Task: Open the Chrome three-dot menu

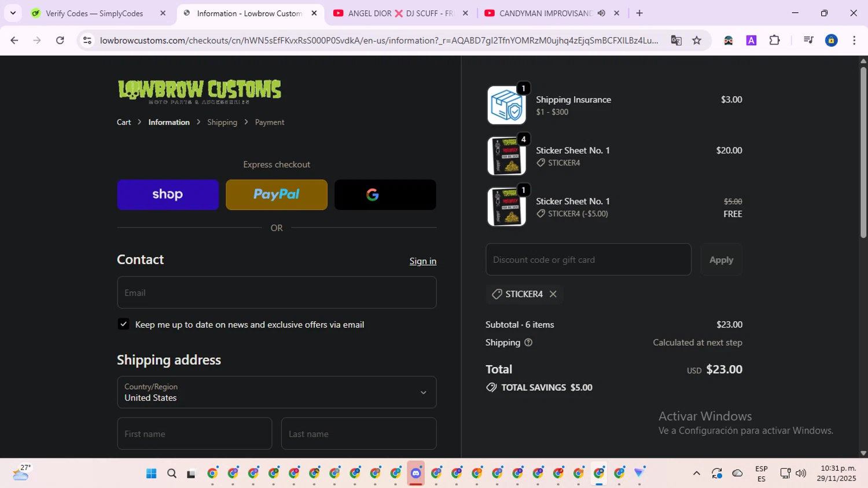Action: coord(854,41)
